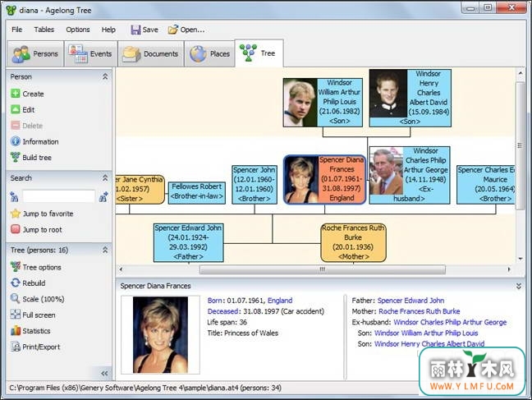This screenshot has width=532, height=400.
Task: Click the tree horizontal scrollbar thumb
Action: point(323,269)
